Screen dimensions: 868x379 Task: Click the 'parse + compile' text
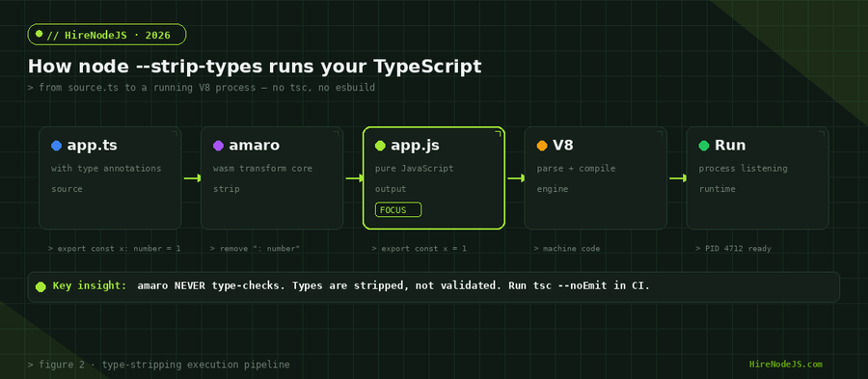point(577,168)
